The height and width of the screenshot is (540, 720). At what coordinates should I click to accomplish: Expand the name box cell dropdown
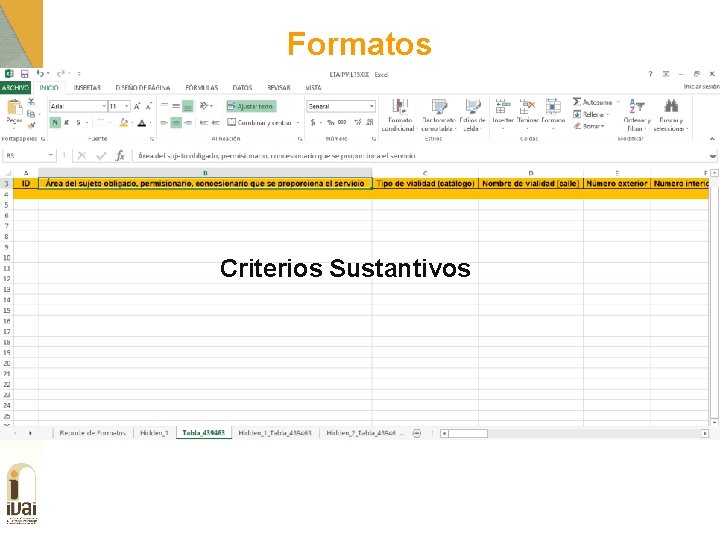click(51, 156)
